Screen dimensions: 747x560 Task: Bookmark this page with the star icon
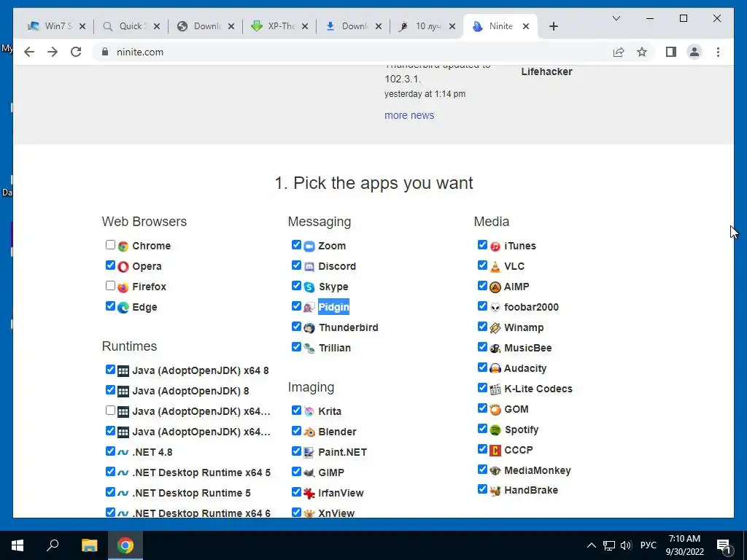642,52
